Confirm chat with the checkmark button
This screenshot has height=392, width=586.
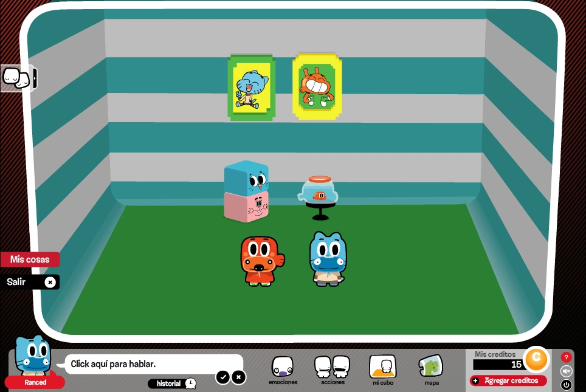click(223, 377)
